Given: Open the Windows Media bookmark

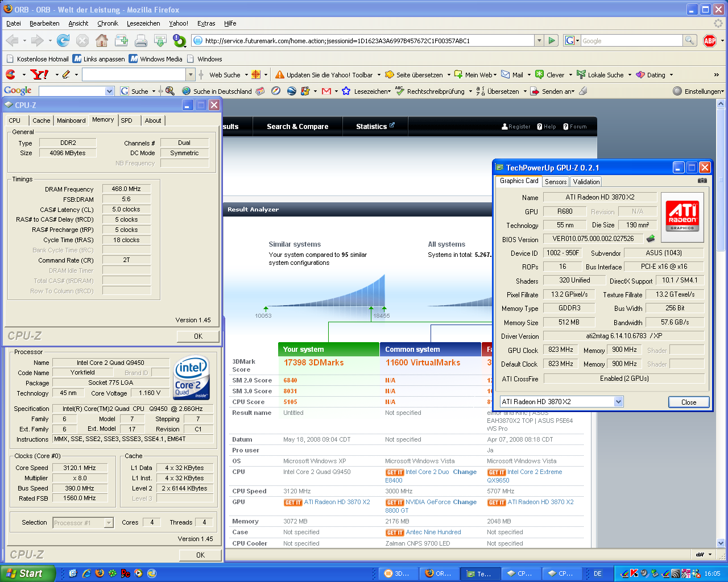Looking at the screenshot, I should tap(156, 59).
